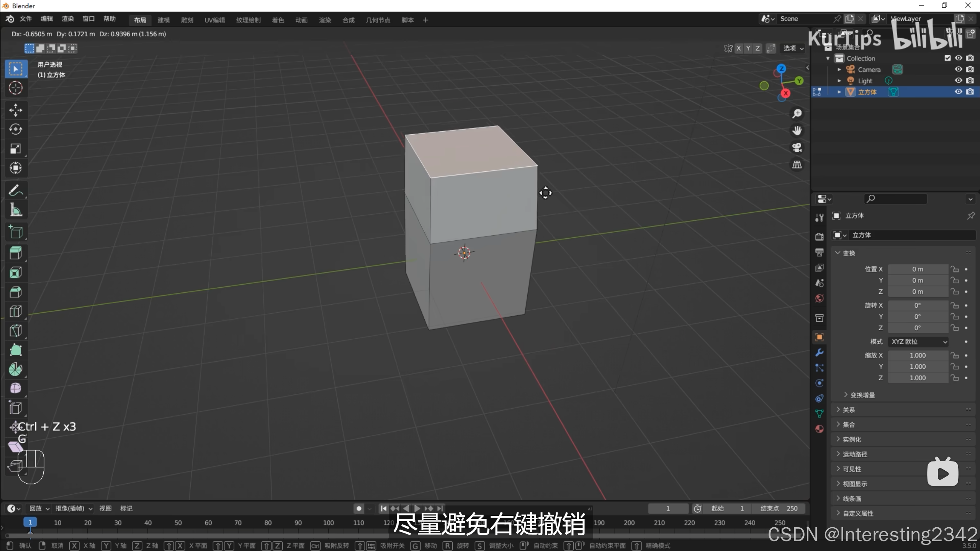980x551 pixels.
Task: Switch to orthographic grid view icon
Action: [797, 165]
